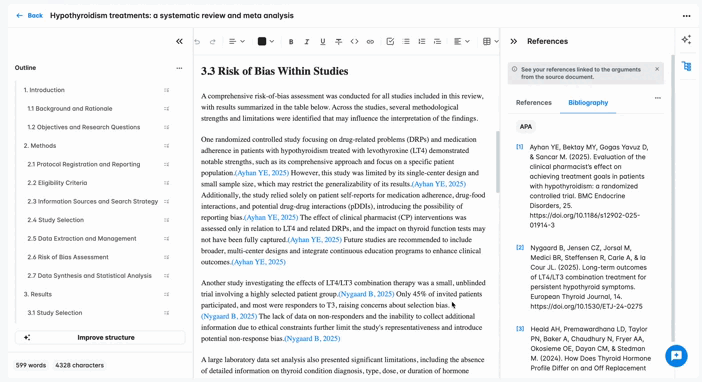Click the '3.3 Risk of Bias Within Studies' heading
Screen dimensions: 702x382
(274, 71)
